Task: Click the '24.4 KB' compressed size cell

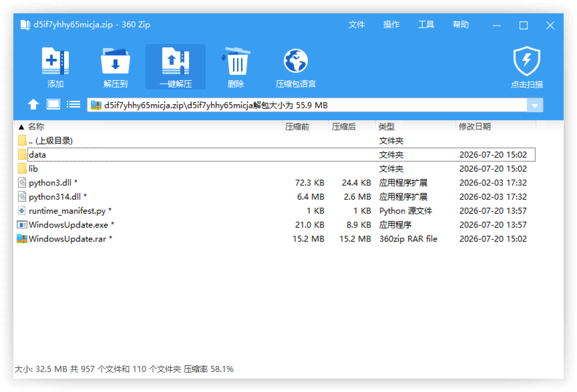Action: 356,183
